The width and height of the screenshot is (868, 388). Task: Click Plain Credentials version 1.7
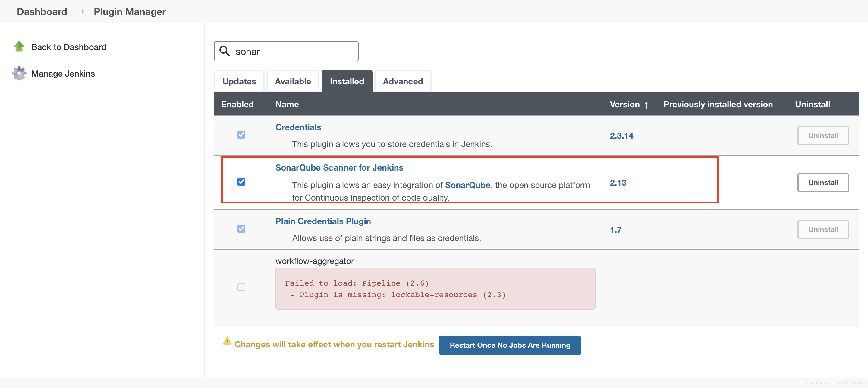616,230
